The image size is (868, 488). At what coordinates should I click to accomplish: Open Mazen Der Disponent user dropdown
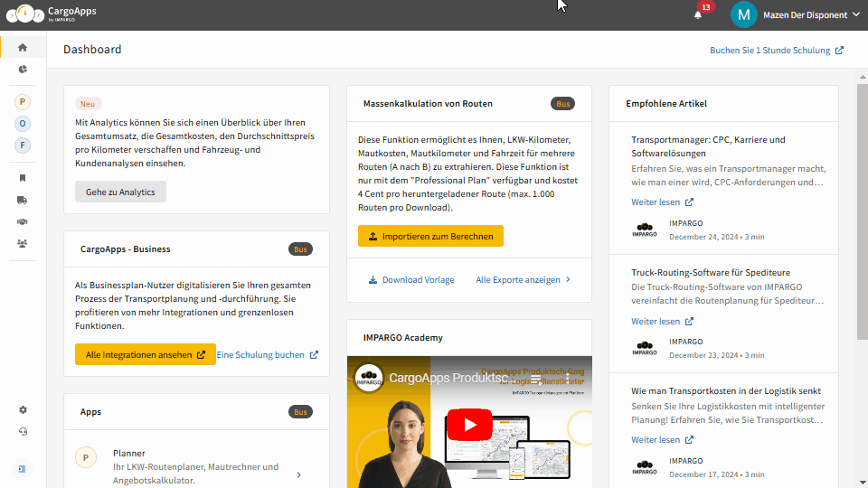pyautogui.click(x=811, y=15)
